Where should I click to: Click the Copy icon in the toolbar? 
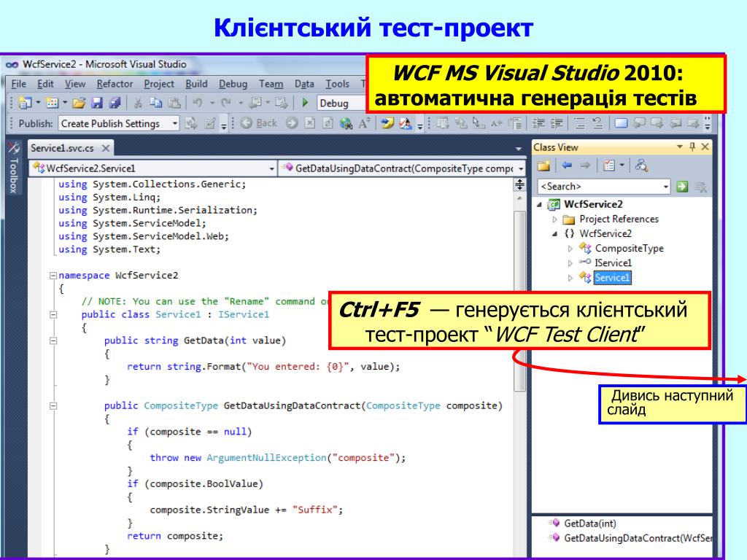156,103
